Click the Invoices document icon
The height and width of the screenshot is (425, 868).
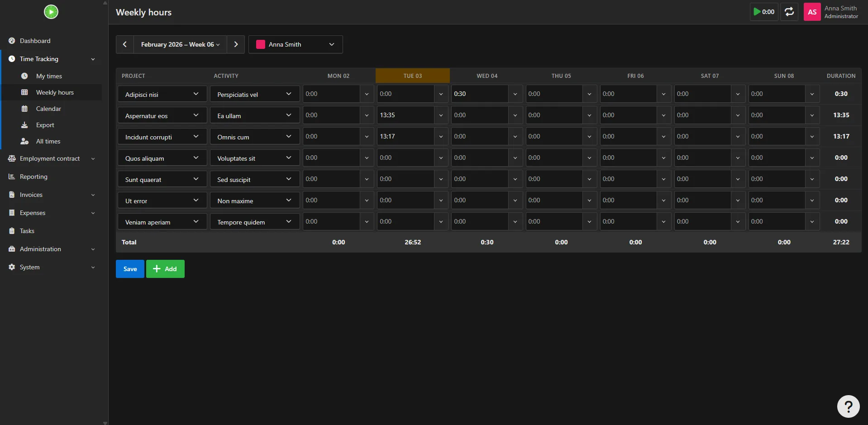[x=12, y=195]
